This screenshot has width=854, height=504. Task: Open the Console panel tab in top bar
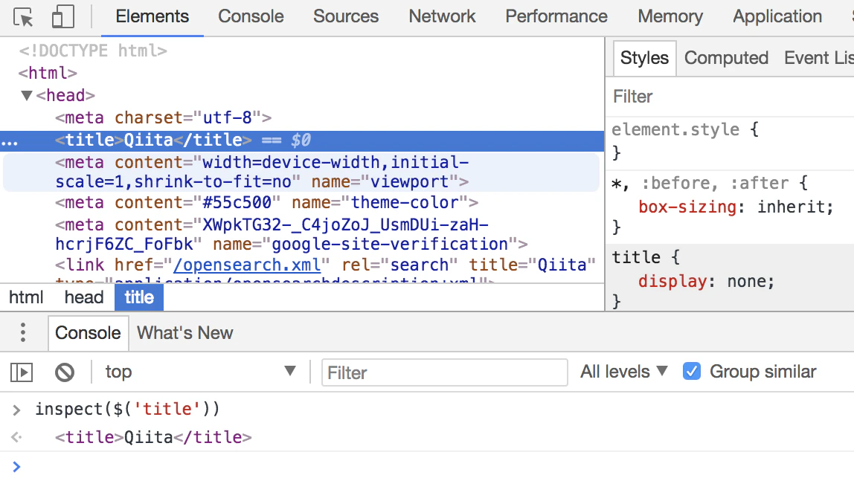251,17
